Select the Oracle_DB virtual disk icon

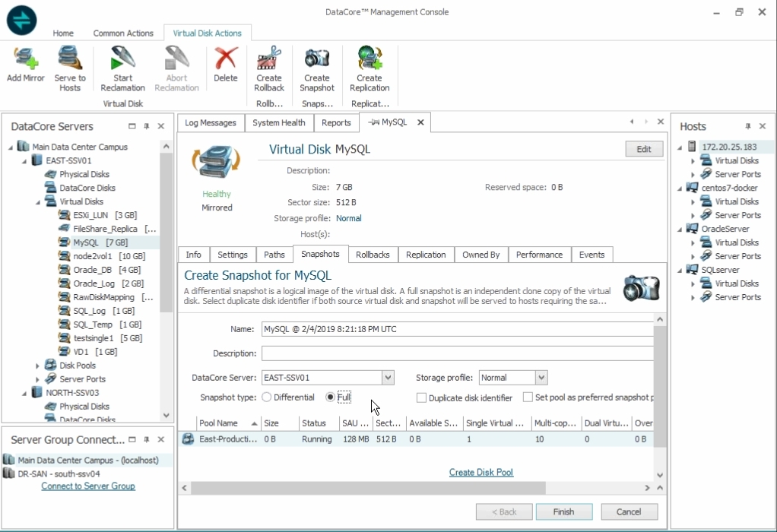(64, 270)
